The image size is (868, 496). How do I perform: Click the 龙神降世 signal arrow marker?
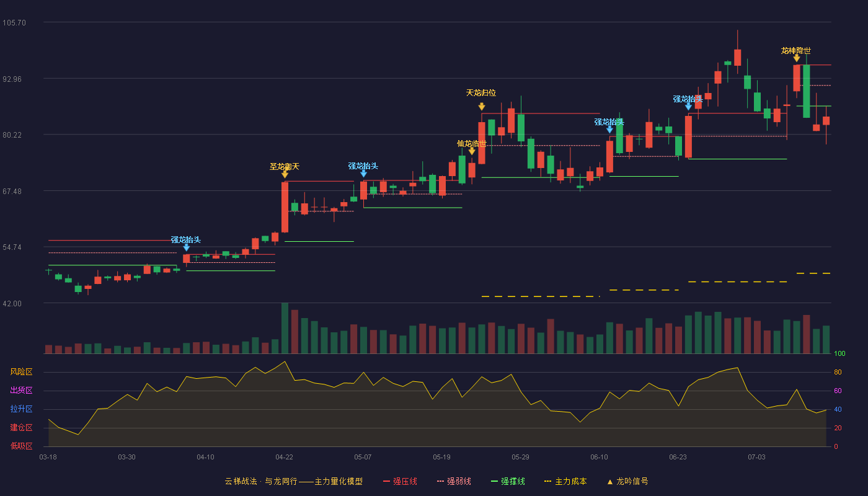(x=797, y=58)
